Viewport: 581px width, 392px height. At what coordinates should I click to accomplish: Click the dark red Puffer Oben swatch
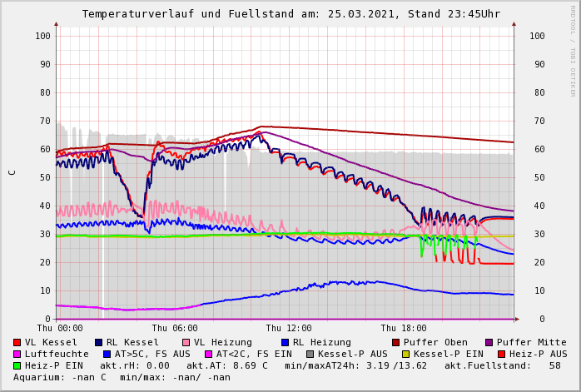[396, 342]
